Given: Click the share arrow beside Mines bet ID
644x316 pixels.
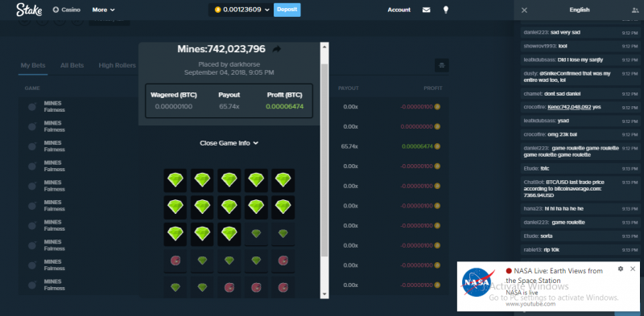Looking at the screenshot, I should pyautogui.click(x=277, y=49).
